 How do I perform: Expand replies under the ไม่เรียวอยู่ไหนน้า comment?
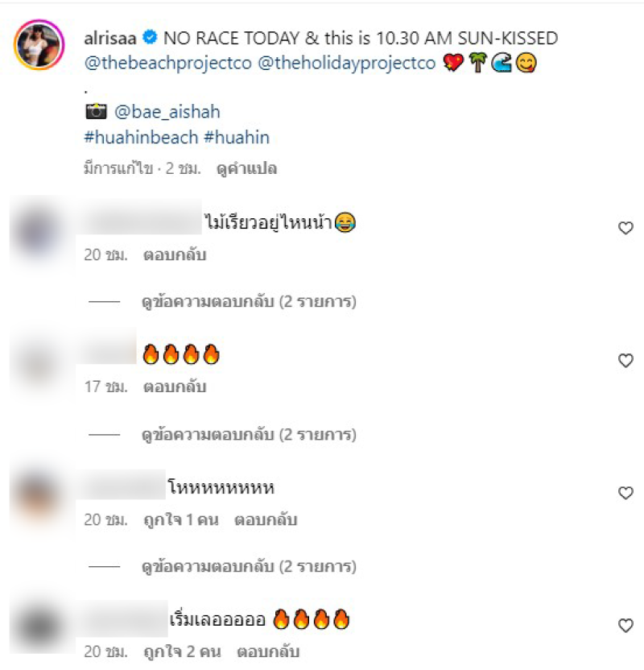249,302
